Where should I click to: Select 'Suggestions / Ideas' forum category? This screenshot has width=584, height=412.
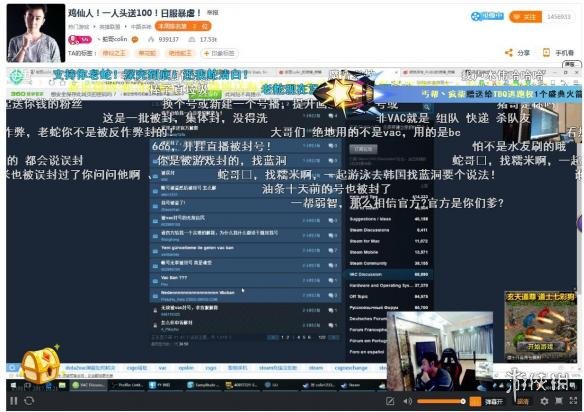(x=388, y=219)
